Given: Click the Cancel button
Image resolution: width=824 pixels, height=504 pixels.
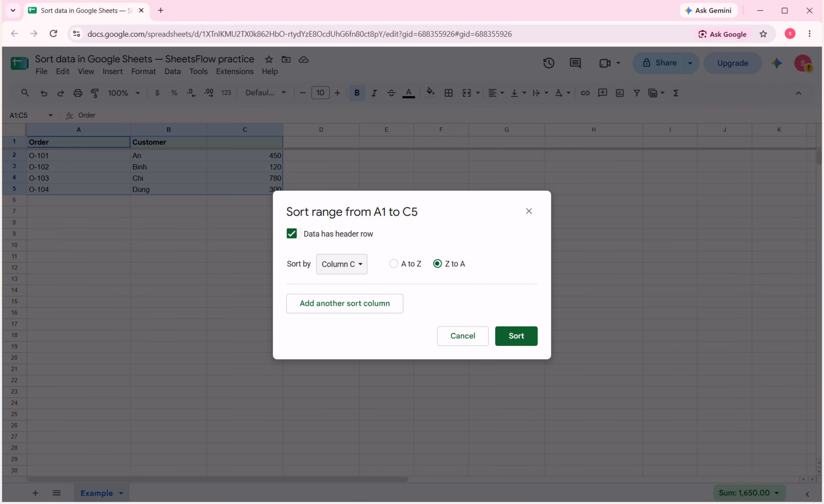Looking at the screenshot, I should tap(463, 336).
